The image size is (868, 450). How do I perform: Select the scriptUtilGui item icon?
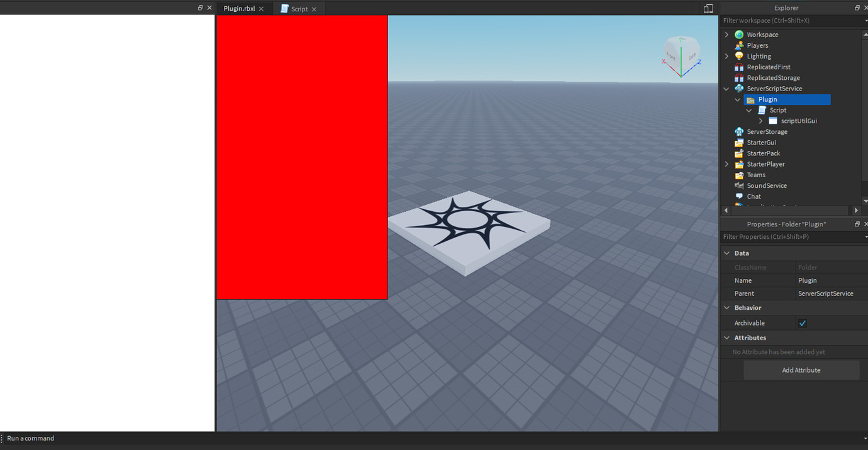772,121
